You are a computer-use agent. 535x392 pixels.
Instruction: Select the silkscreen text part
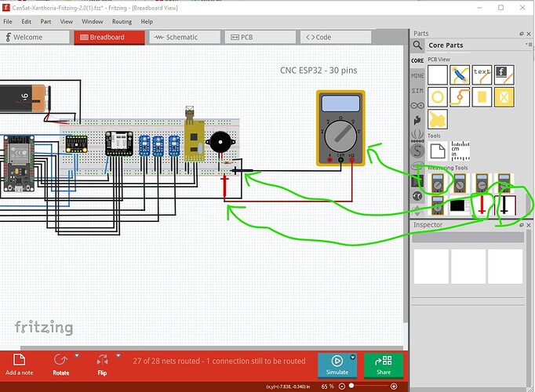pos(482,75)
